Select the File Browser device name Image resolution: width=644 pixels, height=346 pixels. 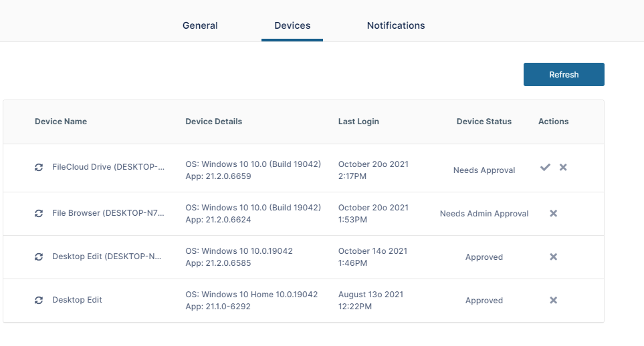click(x=108, y=214)
